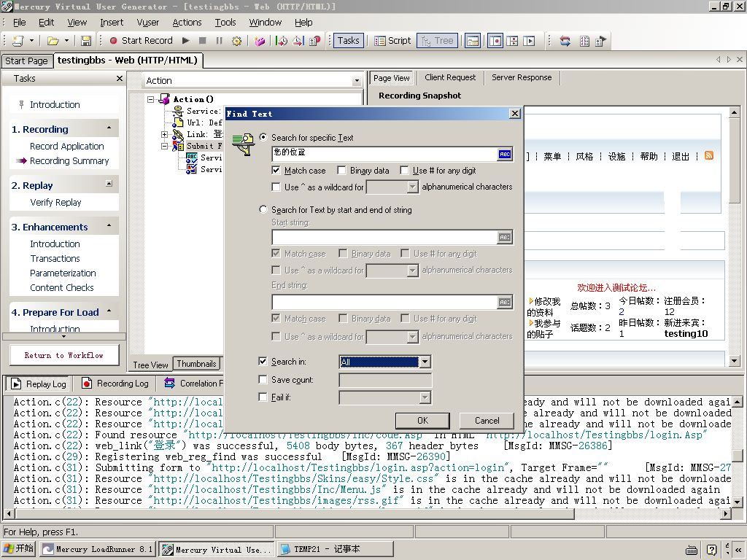Open Mercury LoadRunner 8.1 taskbar item

(98, 549)
